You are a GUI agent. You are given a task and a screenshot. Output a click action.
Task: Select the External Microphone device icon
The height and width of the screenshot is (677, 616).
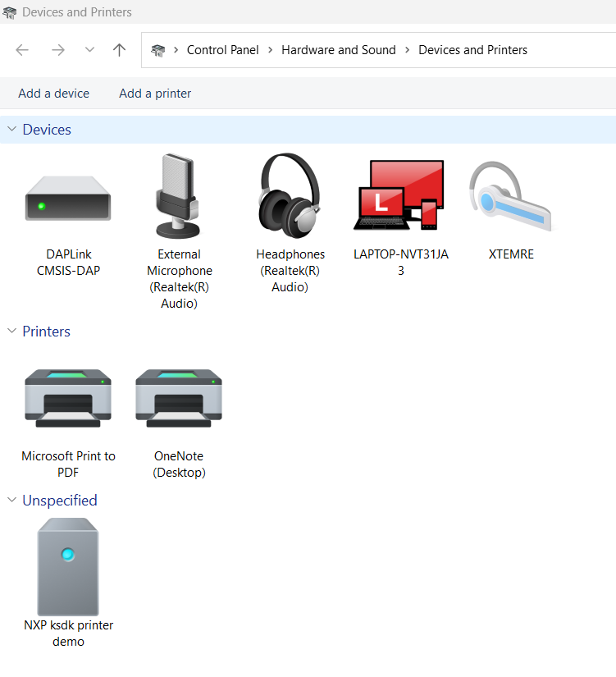178,195
